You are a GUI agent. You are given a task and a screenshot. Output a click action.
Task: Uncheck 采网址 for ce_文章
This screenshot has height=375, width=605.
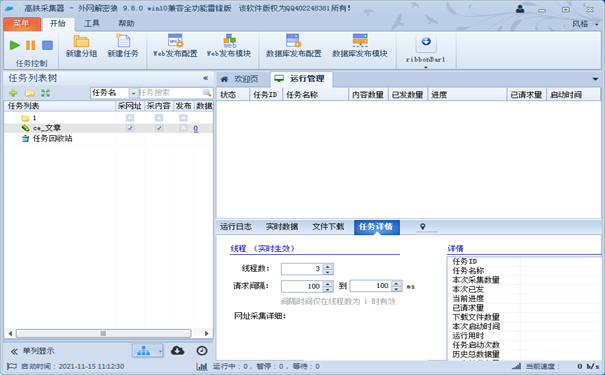point(130,128)
